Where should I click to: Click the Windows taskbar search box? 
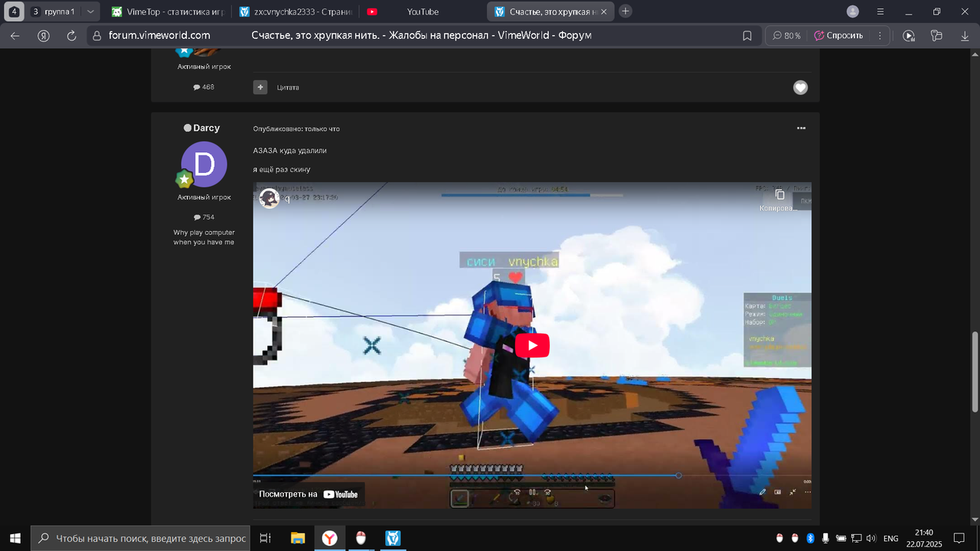pyautogui.click(x=141, y=538)
